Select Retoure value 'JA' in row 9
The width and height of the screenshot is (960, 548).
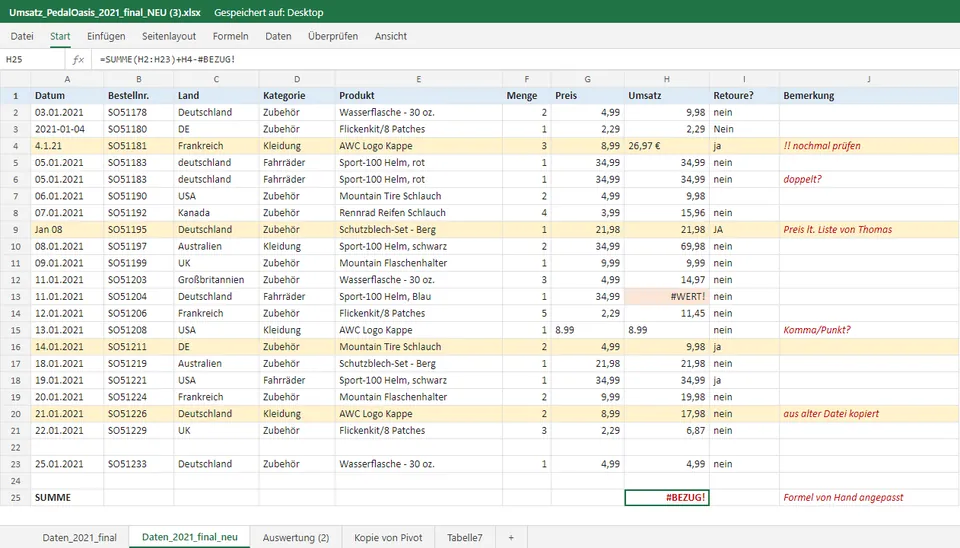[x=744, y=230]
